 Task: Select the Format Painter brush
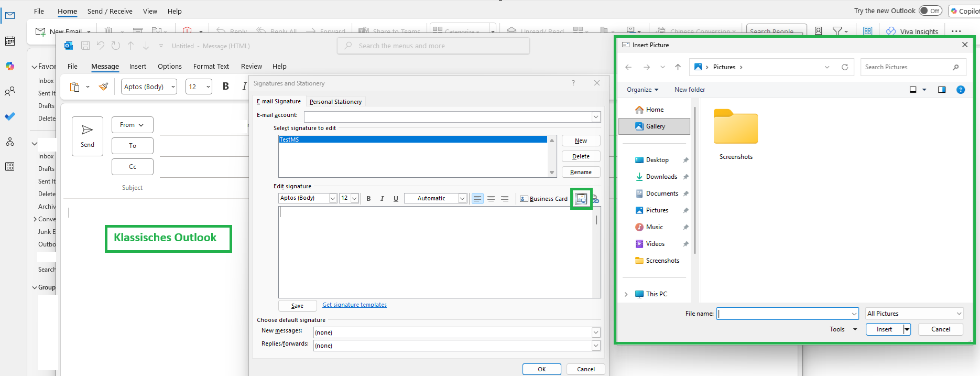click(x=104, y=87)
